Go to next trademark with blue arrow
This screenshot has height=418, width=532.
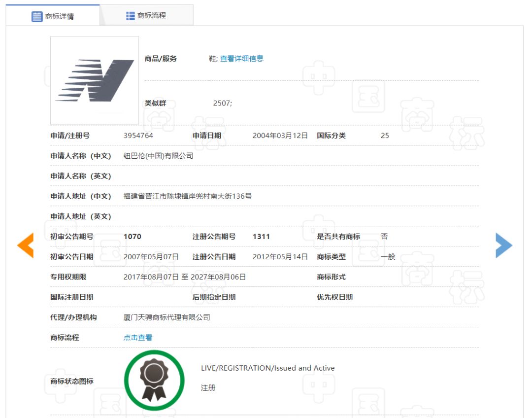(504, 245)
